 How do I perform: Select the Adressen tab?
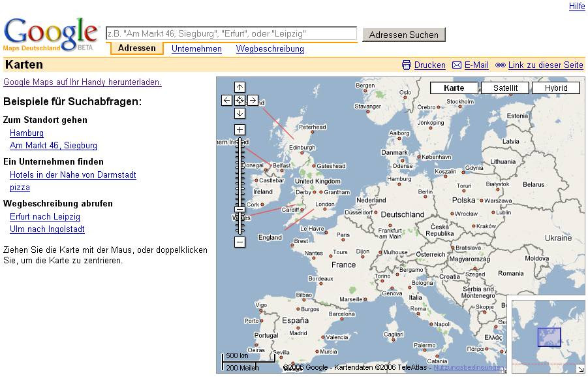[137, 48]
